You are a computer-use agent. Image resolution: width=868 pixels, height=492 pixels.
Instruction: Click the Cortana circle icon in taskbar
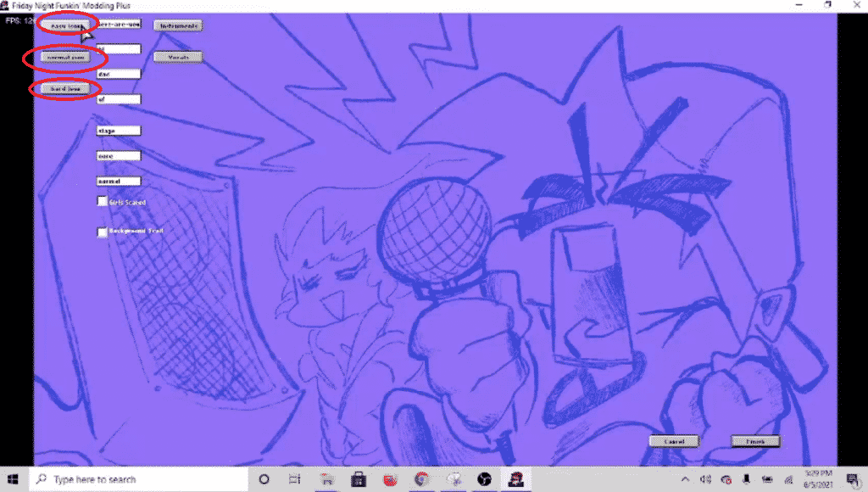[263, 478]
